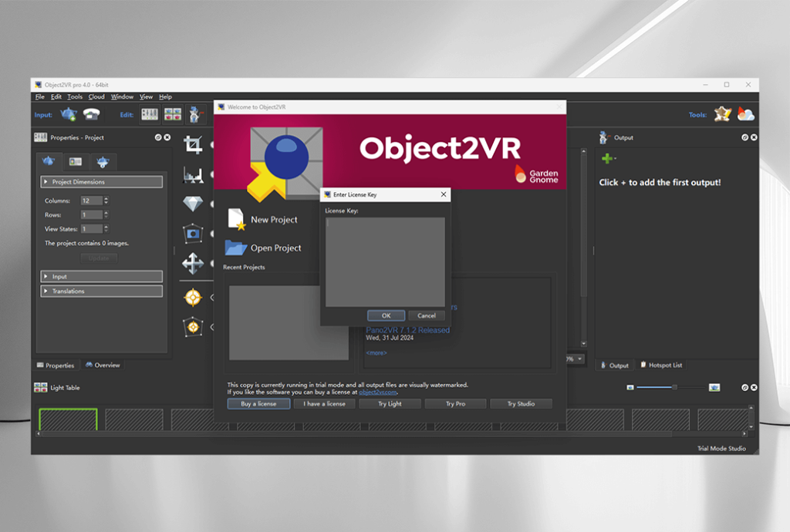Click the New Project document icon

(x=236, y=220)
